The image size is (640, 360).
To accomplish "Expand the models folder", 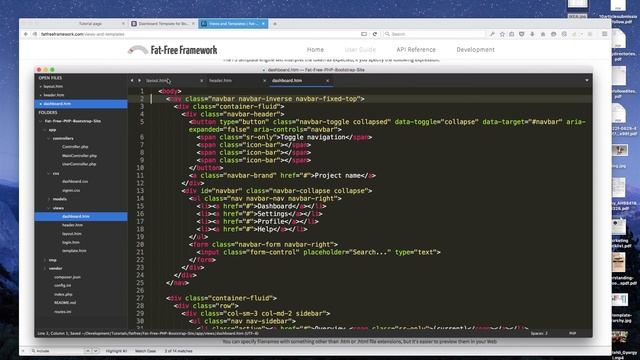I will tap(49, 199).
